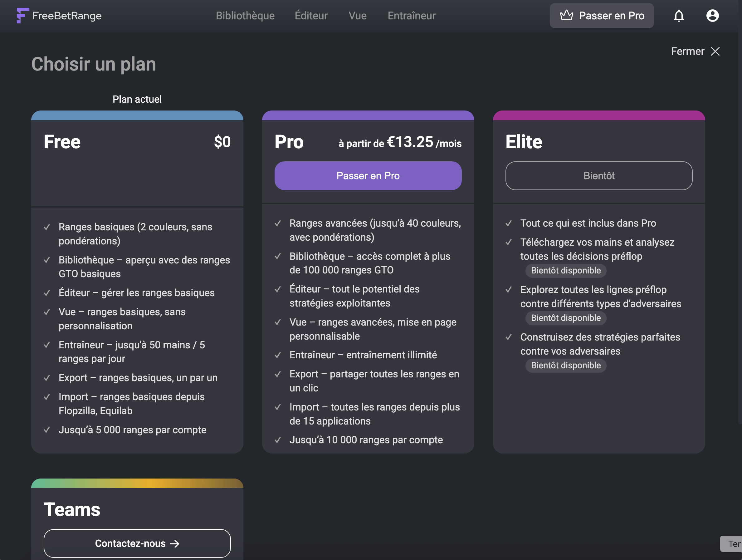Click checkmark beside Jusqu'à 5 000 ranges
Screen dimensions: 742x560
point(47,430)
